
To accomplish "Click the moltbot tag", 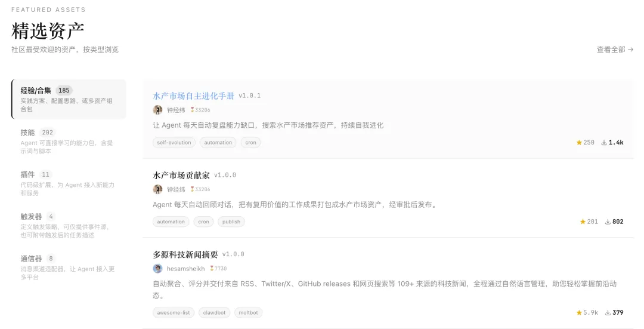I will point(247,313).
